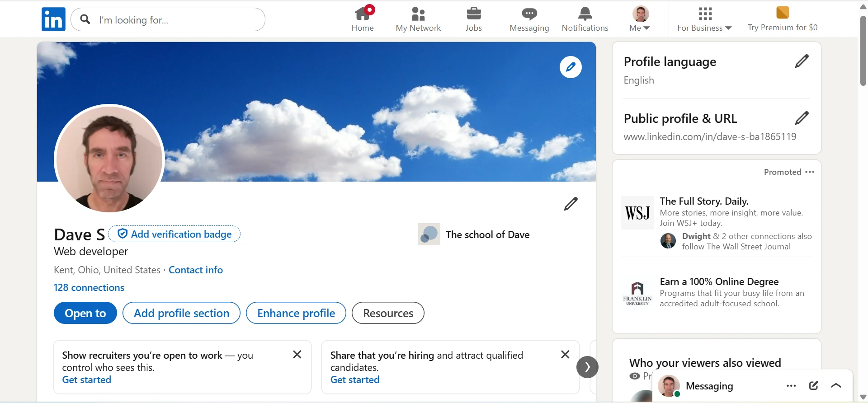Open My Network page
Screen dimensions: 868x403
(418, 19)
